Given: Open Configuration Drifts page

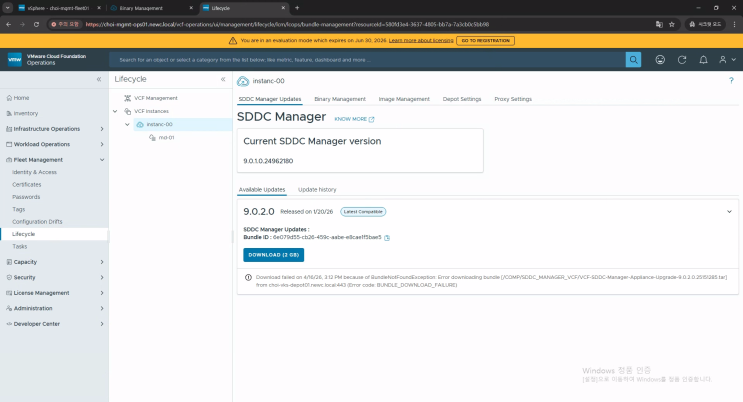Looking at the screenshot, I should pyautogui.click(x=37, y=221).
